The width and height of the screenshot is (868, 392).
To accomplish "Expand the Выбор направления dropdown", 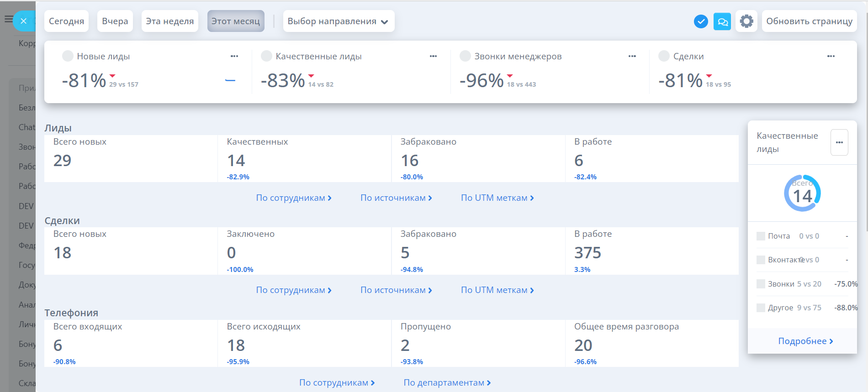I will coord(338,21).
